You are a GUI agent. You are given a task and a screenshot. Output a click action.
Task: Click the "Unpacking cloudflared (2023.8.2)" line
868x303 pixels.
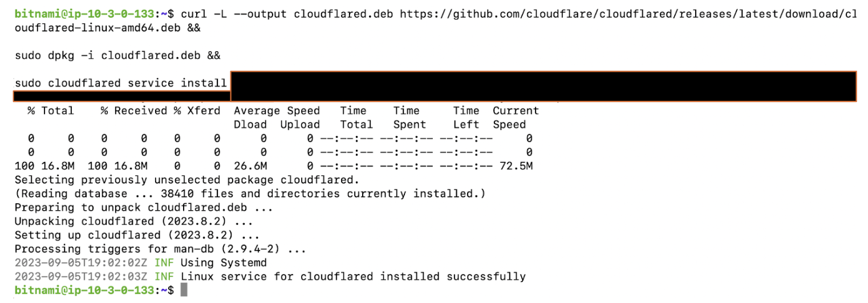point(133,222)
